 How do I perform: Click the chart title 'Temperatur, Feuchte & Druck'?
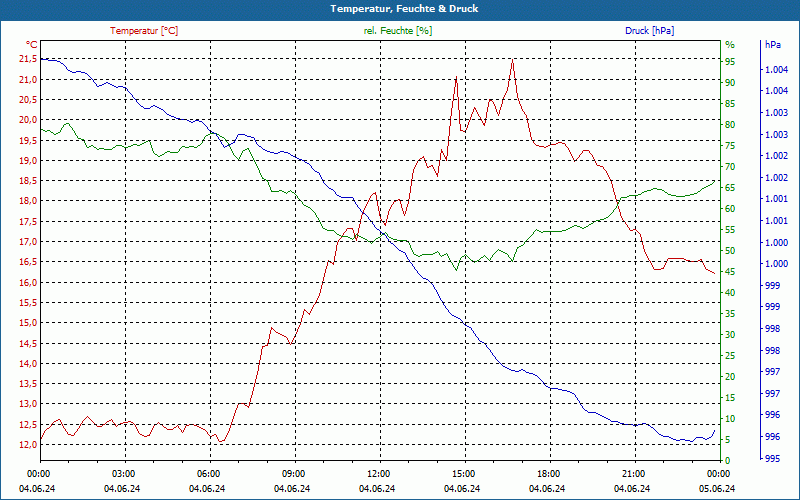pyautogui.click(x=404, y=9)
